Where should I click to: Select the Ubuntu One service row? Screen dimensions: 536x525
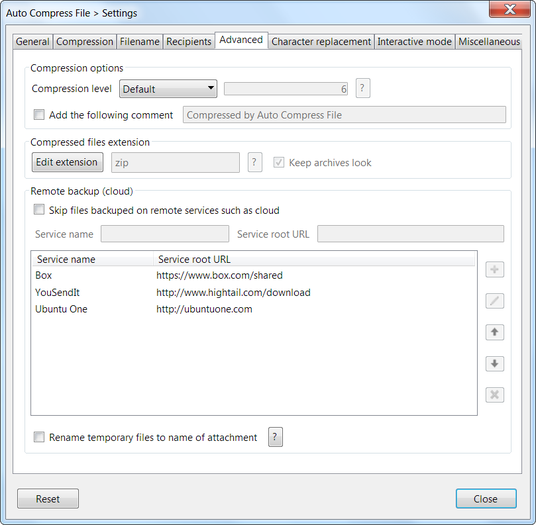254,309
